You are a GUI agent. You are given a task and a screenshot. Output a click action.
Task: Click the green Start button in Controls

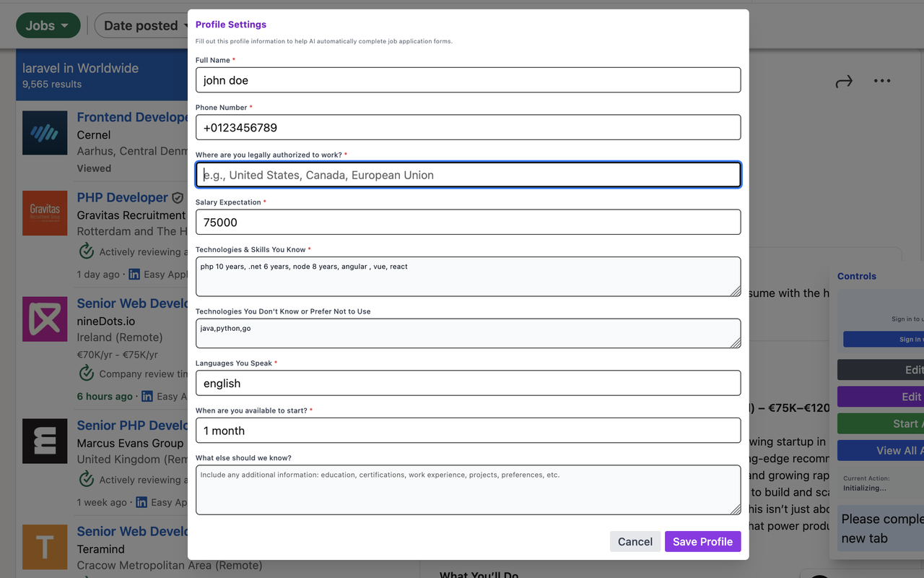pyautogui.click(x=901, y=423)
